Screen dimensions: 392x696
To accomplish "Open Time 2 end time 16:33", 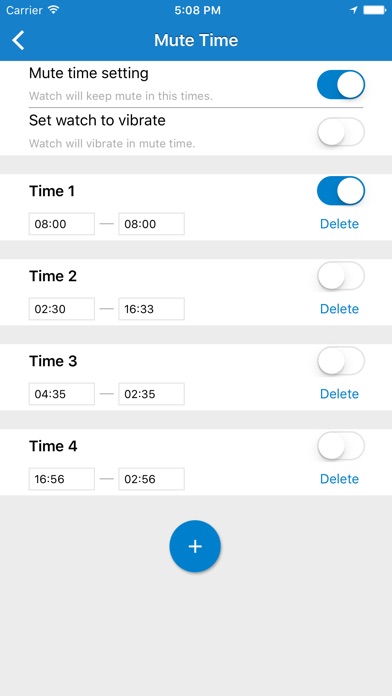I will point(151,308).
